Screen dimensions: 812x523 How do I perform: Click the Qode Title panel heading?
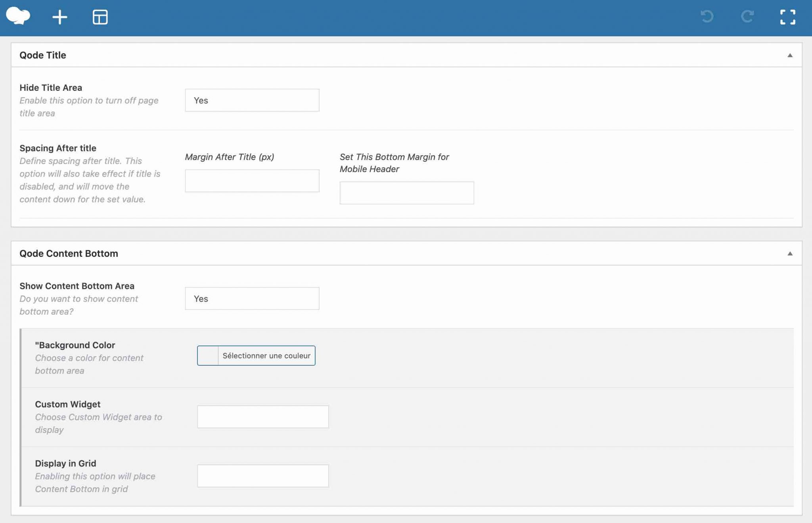tap(43, 55)
